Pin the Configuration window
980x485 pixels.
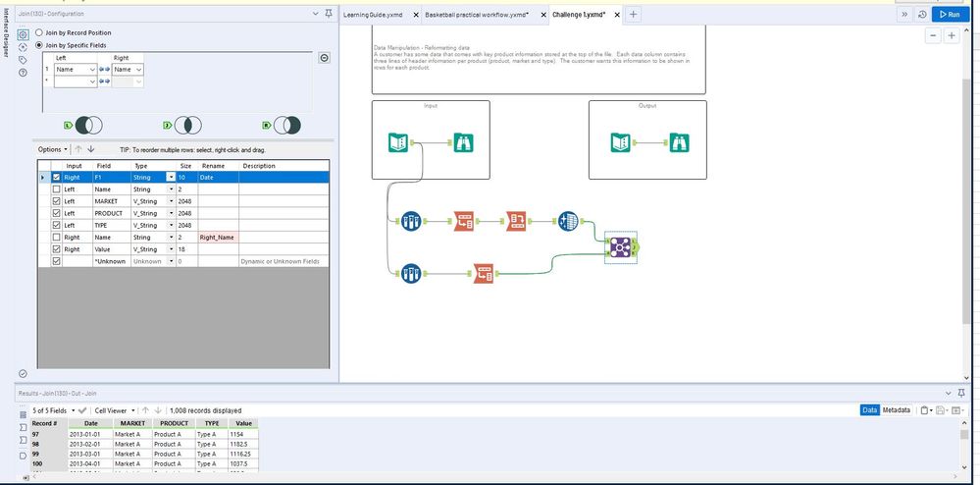point(329,14)
